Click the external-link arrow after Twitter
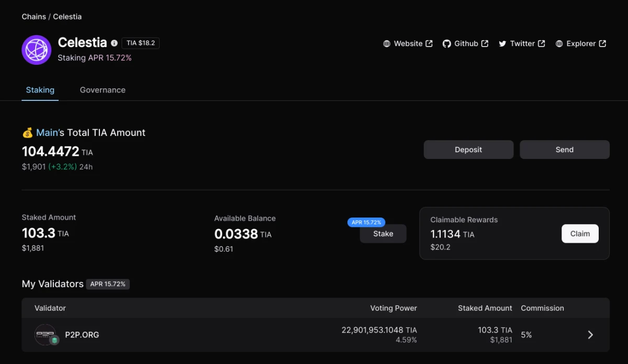The image size is (628, 364). coord(542,43)
